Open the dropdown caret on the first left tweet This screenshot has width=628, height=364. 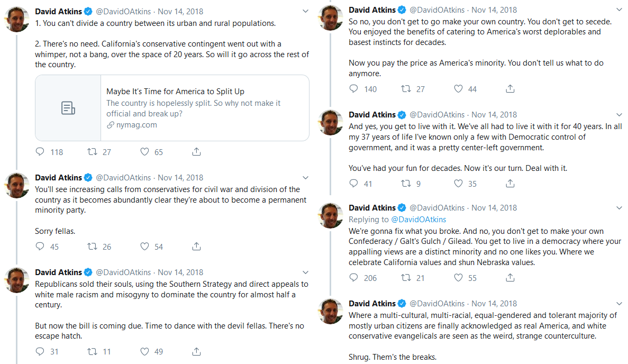tap(306, 11)
